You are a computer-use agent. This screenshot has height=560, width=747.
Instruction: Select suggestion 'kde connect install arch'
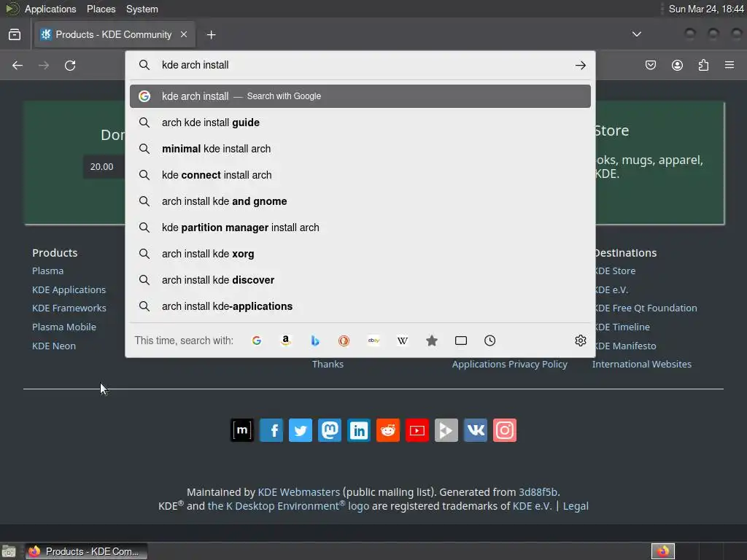click(x=360, y=175)
